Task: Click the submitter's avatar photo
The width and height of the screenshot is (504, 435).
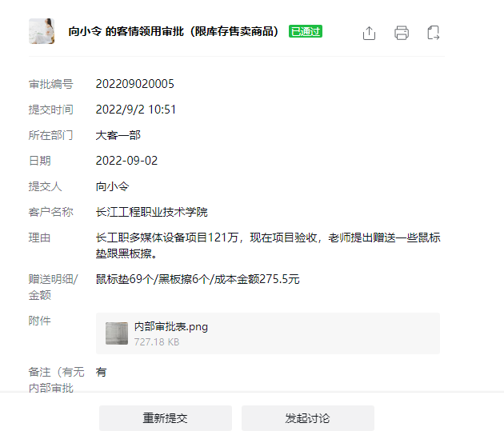Action: point(42,32)
